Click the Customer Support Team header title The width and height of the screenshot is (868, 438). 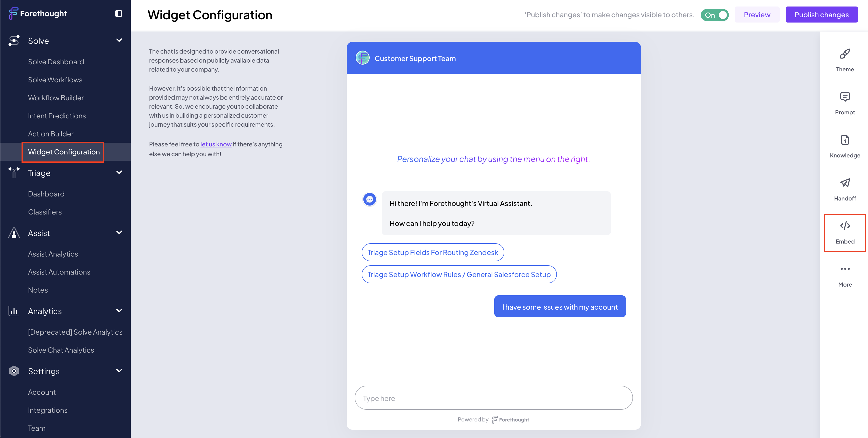415,58
